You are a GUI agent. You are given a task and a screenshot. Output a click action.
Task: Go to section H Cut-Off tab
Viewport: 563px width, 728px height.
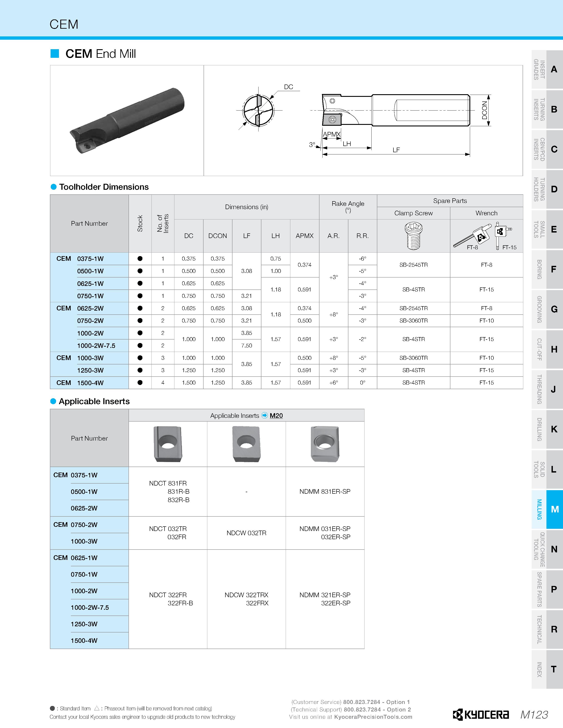click(547, 349)
